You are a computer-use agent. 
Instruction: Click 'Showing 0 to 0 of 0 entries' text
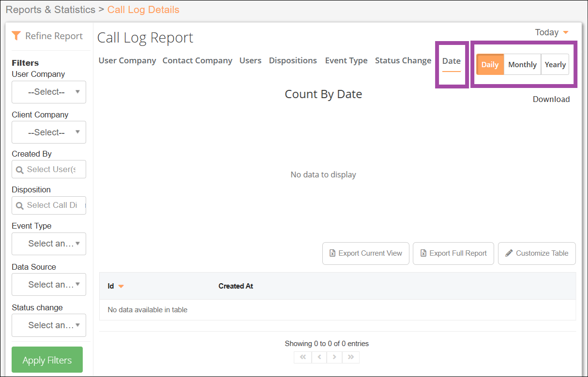[x=327, y=344]
